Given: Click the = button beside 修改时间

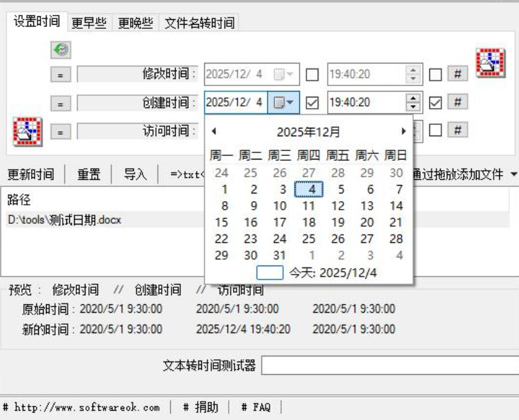Looking at the screenshot, I should [61, 74].
